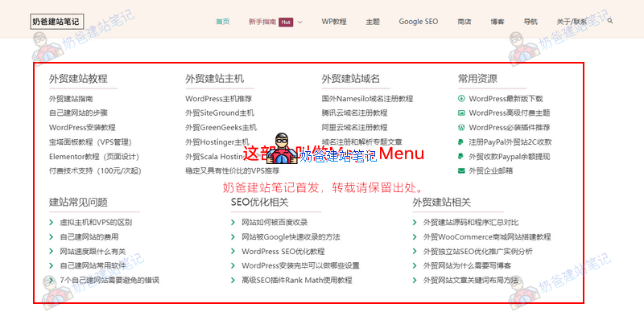
Task: Open the 外贸SiteGround主机 link
Action: tap(220, 113)
